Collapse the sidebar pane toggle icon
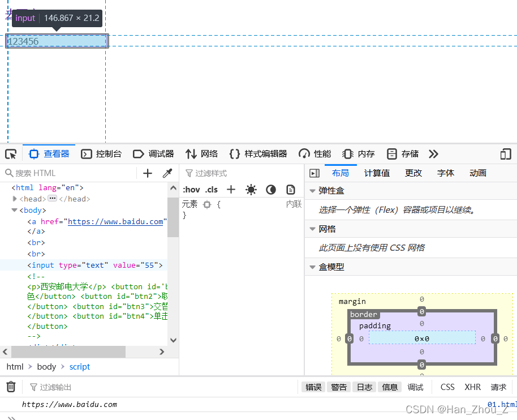The width and height of the screenshot is (517, 420). pyautogui.click(x=314, y=173)
